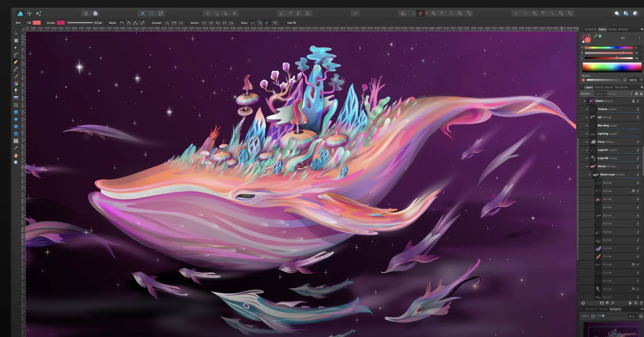Expand the Blending layer
644x337 pixels.
point(587,126)
